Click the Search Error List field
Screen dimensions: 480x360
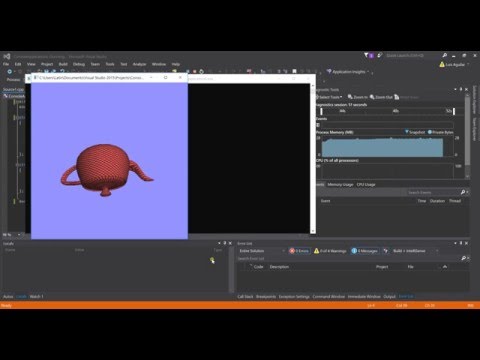click(348, 258)
